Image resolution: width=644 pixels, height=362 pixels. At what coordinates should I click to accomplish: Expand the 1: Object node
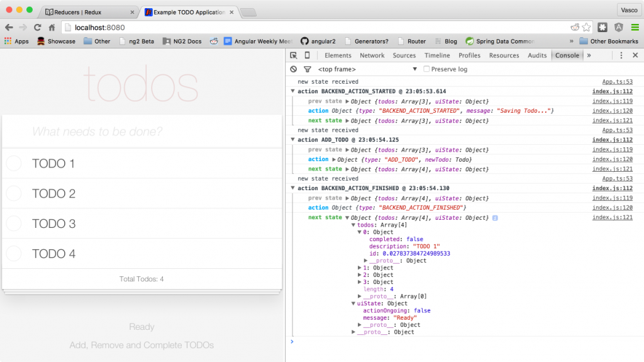[x=359, y=268]
